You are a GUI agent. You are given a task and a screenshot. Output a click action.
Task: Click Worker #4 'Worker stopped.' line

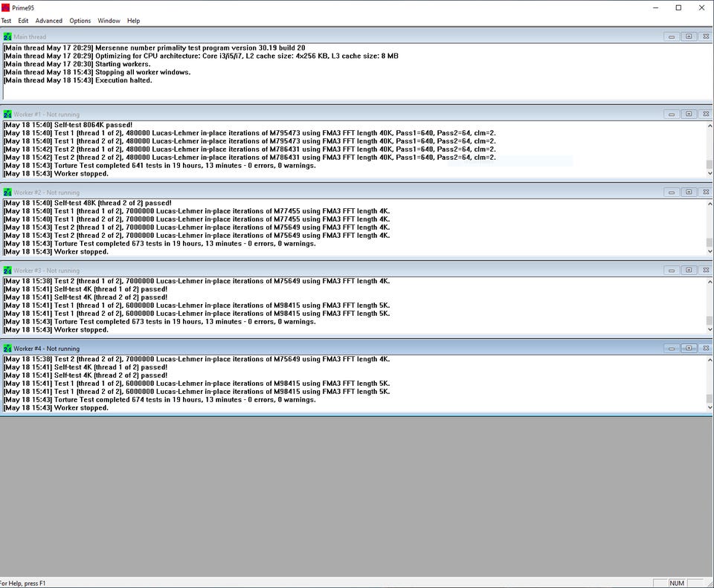56,408
